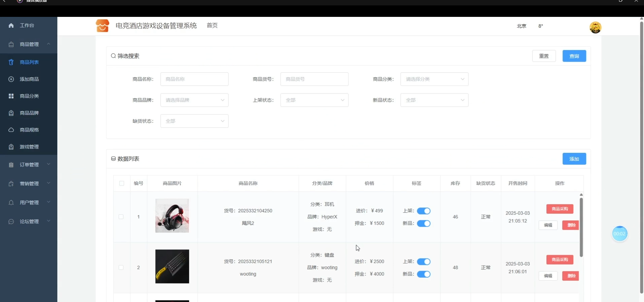Click the 商品列表 sidebar icon
The image size is (644, 302).
(11, 62)
